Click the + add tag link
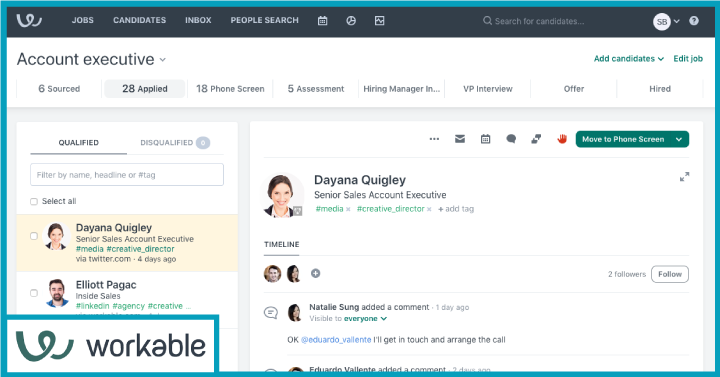Viewport: 720px width, 377px height. (456, 209)
